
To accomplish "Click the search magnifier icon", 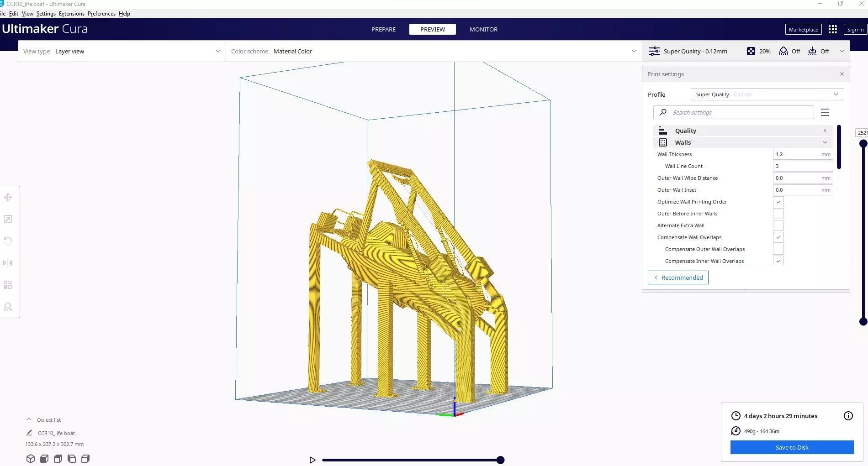I will coord(663,112).
